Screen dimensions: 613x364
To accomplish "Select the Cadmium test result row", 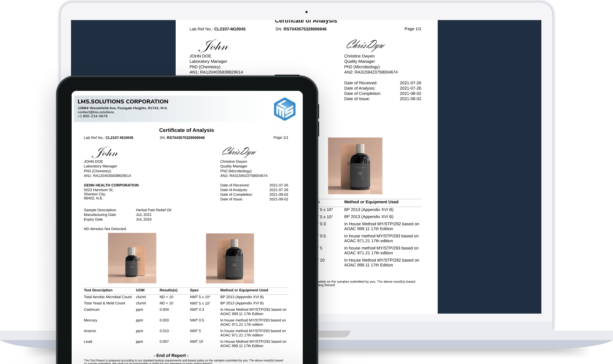I will point(92,310).
